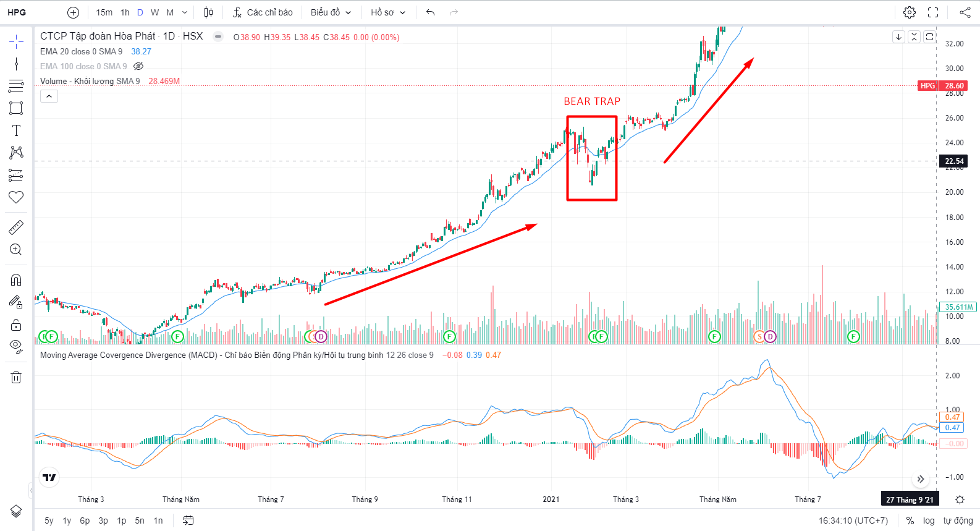Viewport: 980px width, 531px height.
Task: Open the forecasting and measurement tools
Action: coord(16,175)
